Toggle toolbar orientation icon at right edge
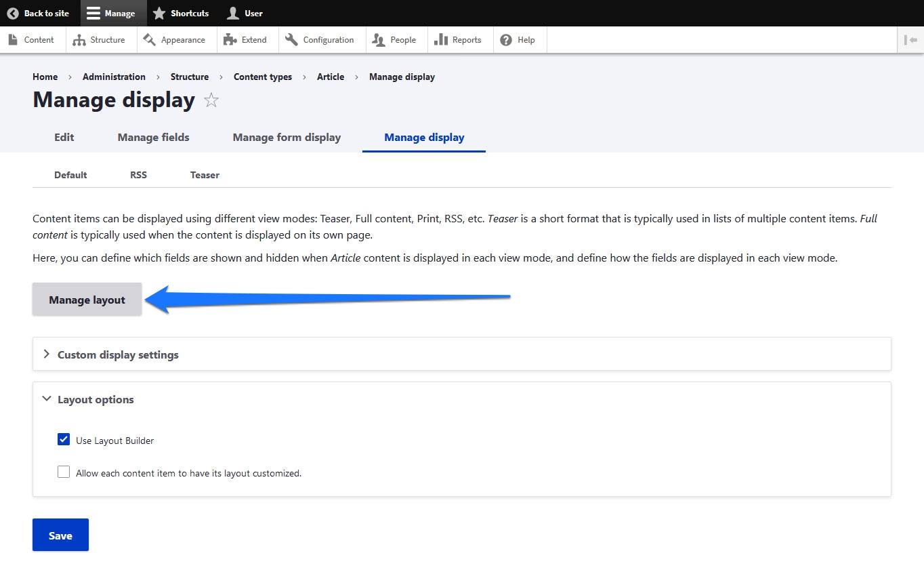924x570 pixels. pyautogui.click(x=910, y=40)
